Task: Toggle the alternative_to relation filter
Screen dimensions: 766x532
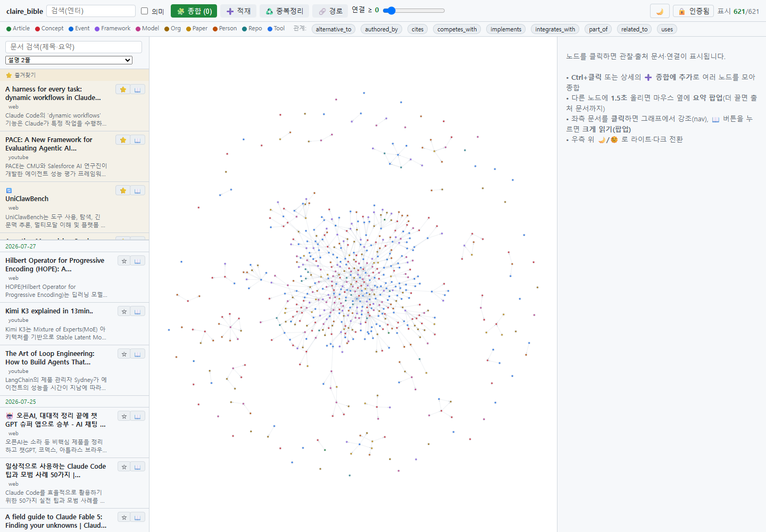Action: click(x=334, y=29)
